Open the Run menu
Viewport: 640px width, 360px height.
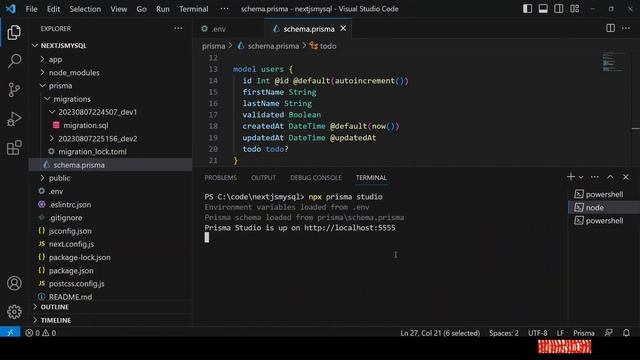162,9
